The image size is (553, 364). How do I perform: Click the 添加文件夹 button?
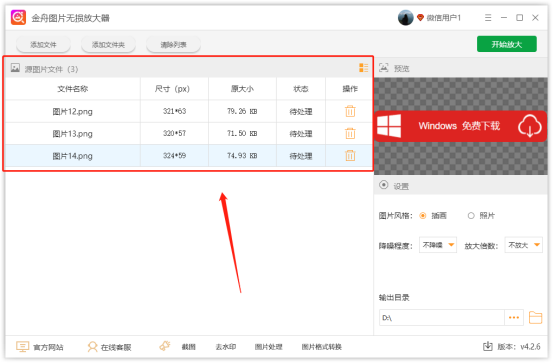click(108, 44)
